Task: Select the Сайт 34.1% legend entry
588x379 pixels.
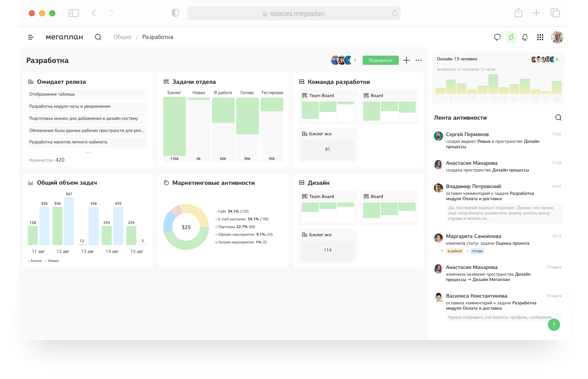Action: (x=232, y=211)
